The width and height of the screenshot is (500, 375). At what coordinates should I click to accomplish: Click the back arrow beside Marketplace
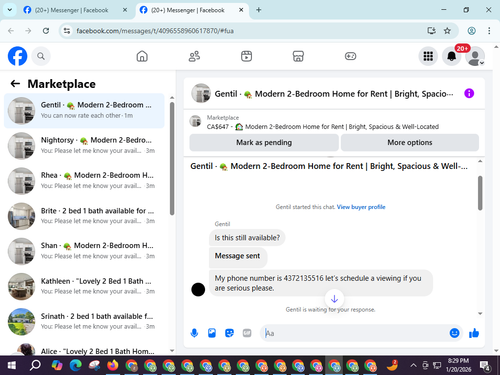(15, 84)
